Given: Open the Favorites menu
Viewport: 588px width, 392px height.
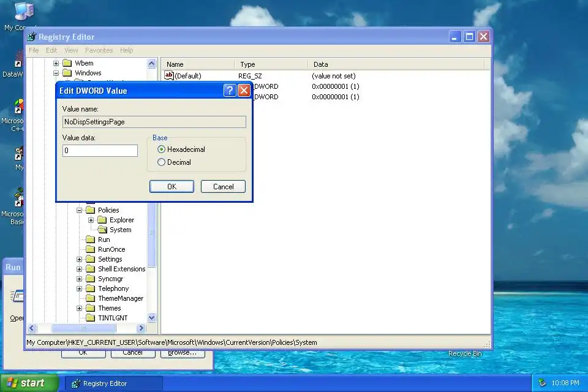Looking at the screenshot, I should click(x=99, y=50).
